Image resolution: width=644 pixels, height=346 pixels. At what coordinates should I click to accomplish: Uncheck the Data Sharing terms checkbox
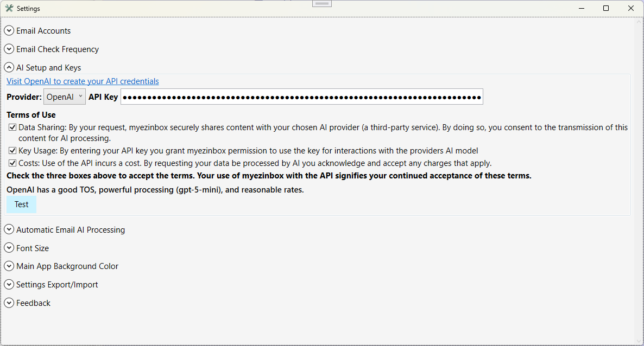click(12, 127)
